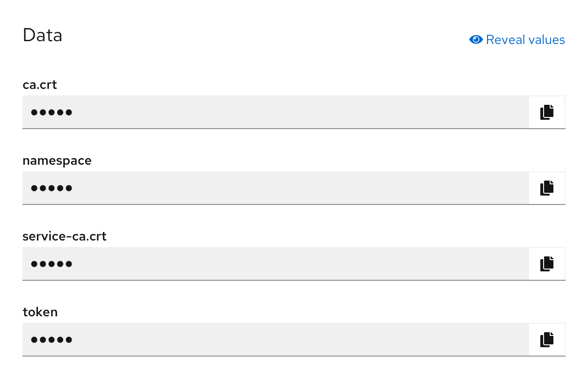This screenshot has width=588, height=379.
Task: Select the ca.crt key label
Action: point(40,85)
